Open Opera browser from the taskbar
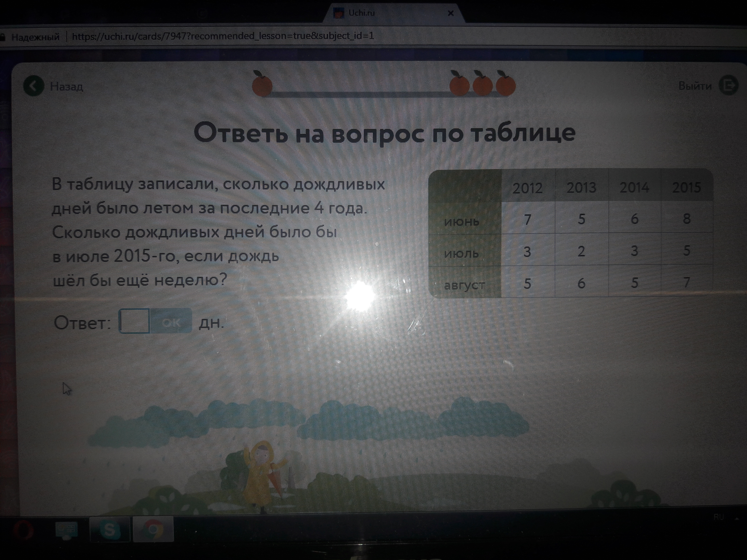The width and height of the screenshot is (747, 560). [24, 530]
